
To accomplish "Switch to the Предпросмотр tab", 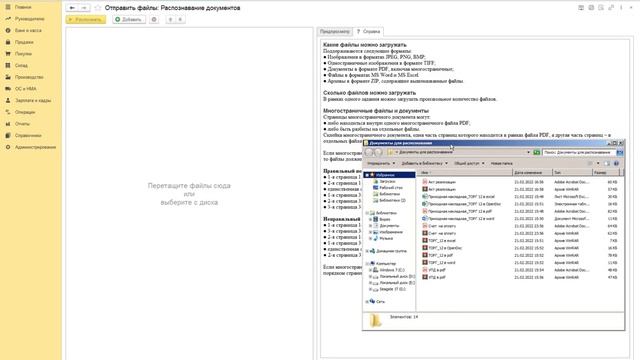I will 335,31.
